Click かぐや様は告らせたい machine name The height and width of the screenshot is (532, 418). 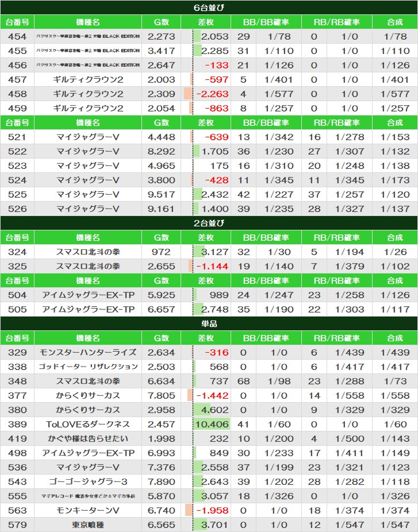(x=88, y=438)
